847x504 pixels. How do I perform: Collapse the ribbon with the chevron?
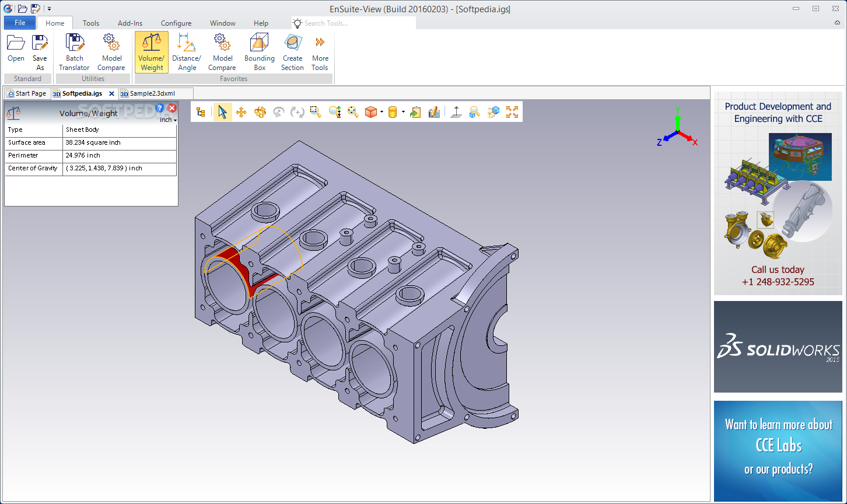point(837,23)
